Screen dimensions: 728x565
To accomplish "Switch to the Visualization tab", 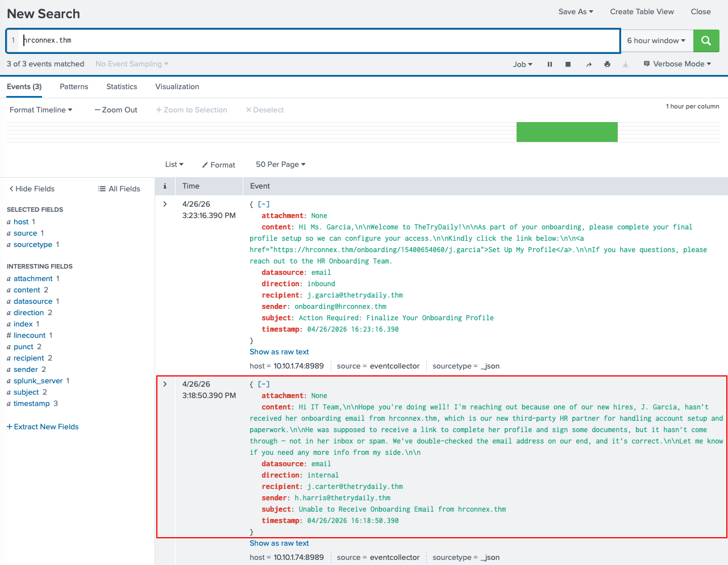I will coord(177,86).
